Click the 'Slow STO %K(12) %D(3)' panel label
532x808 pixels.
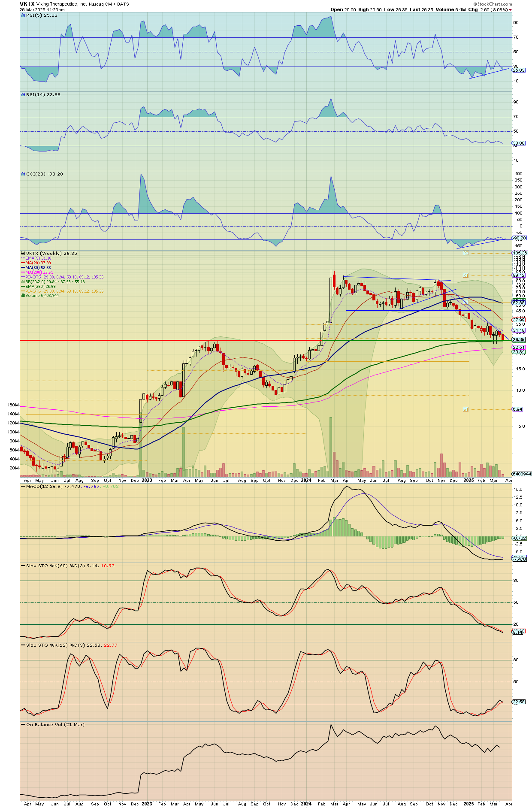[x=72, y=645]
